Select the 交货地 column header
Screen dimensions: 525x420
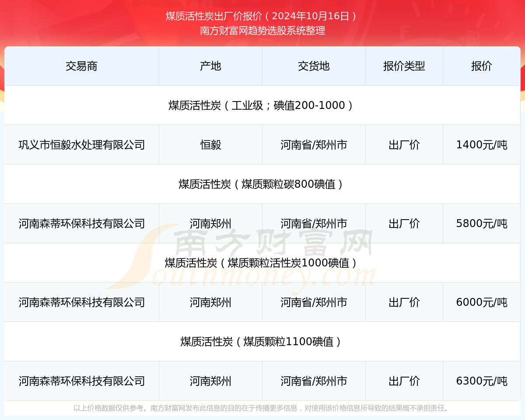[314, 66]
